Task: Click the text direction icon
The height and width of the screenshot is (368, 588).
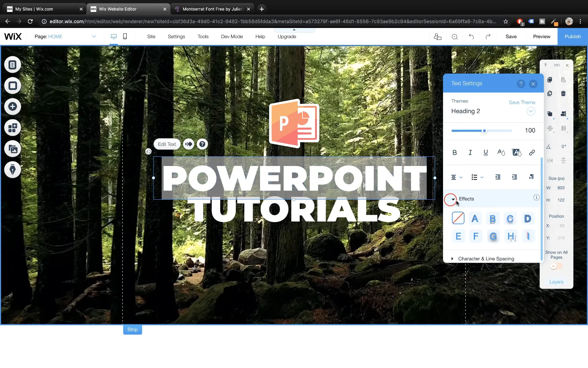Action: (x=531, y=177)
